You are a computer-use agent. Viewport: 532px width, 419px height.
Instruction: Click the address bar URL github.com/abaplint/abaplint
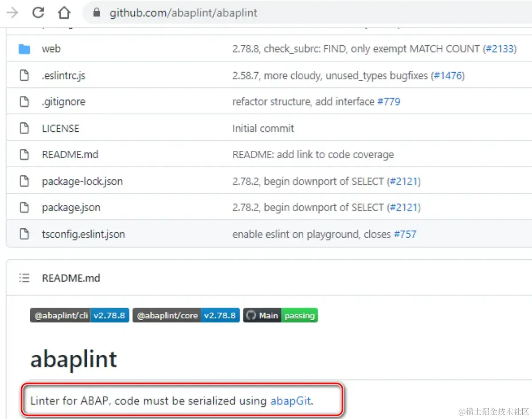184,13
